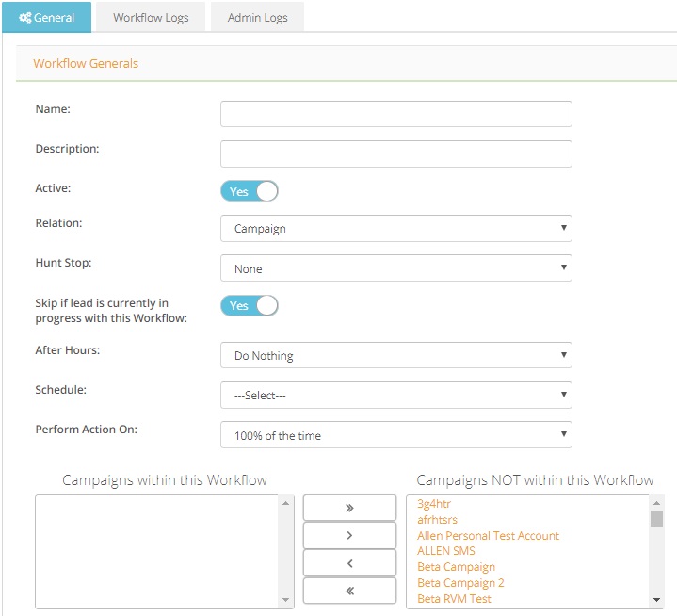Click the single right-arrow transfer button
The height and width of the screenshot is (616, 677).
[349, 535]
